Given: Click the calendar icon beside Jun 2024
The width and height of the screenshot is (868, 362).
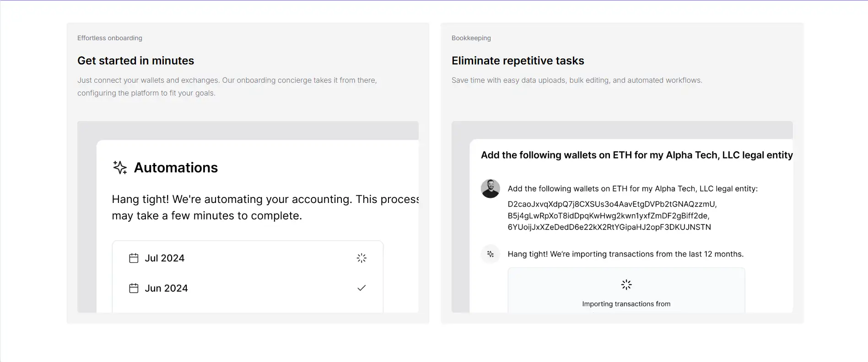Looking at the screenshot, I should (134, 288).
